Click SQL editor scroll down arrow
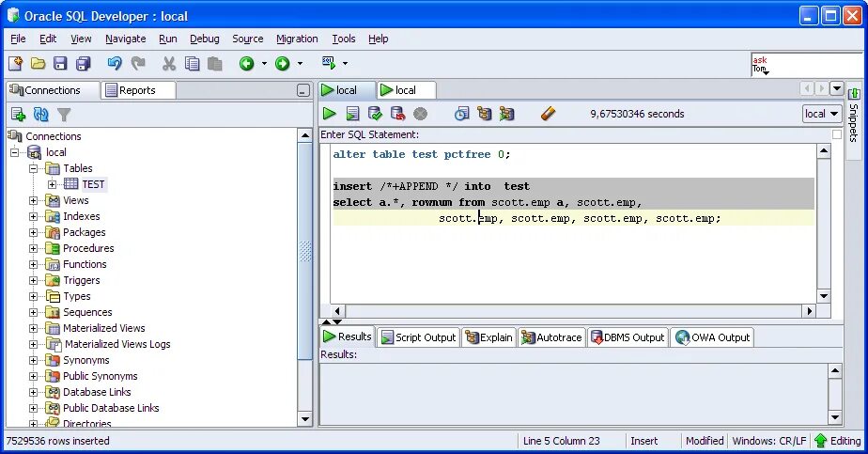 (824, 296)
